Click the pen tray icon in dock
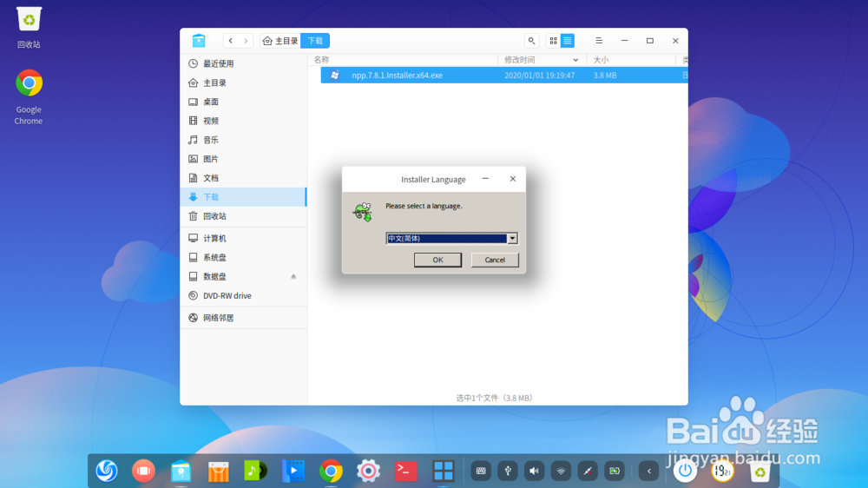This screenshot has height=488, width=868. (x=588, y=471)
